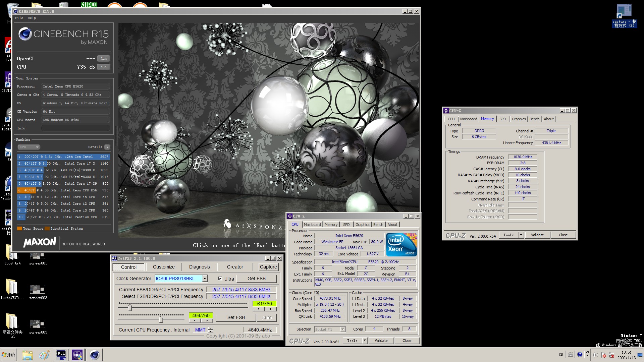
Task: Select AMD FX-8300 ranking row 1033
Action: 63,170
